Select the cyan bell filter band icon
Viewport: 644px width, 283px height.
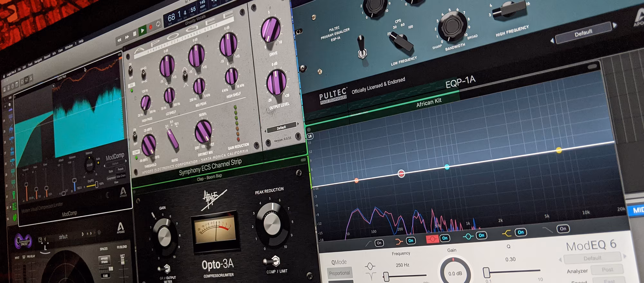coord(468,236)
